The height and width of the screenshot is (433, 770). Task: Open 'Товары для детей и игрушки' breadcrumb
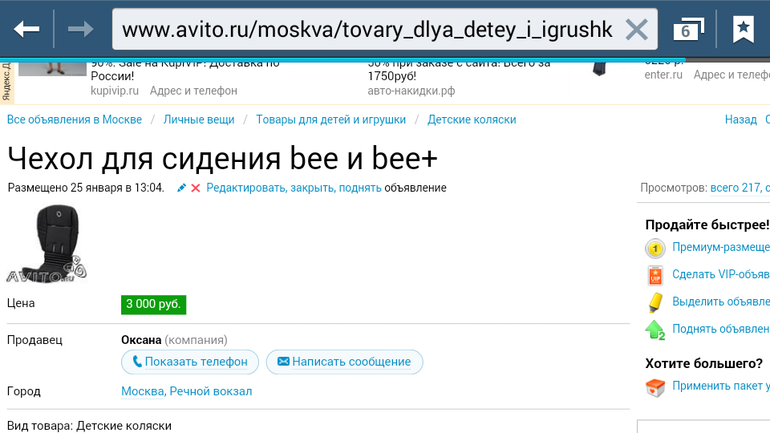coord(331,120)
